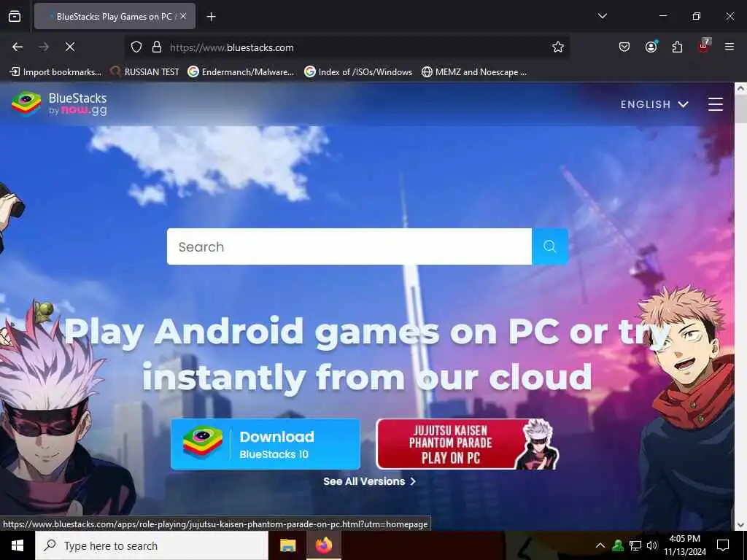This screenshot has height=560, width=747.
Task: Open RUSSIAN TEST bookmark
Action: (x=145, y=72)
